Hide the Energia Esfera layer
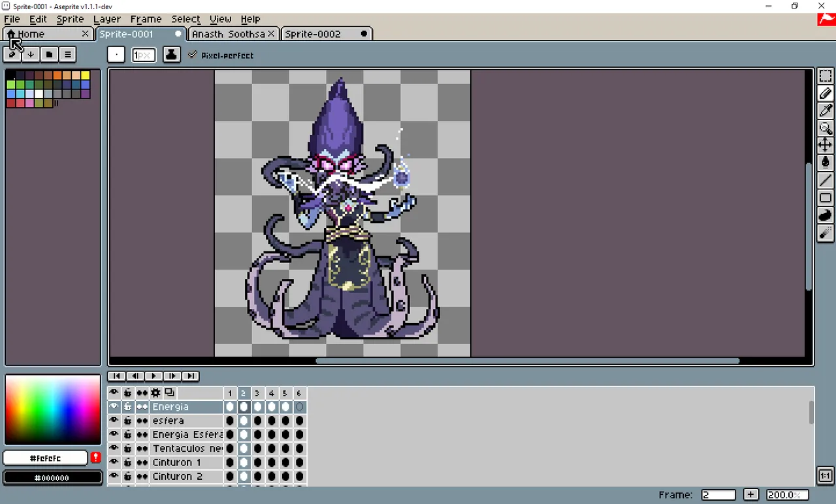836x504 pixels. point(114,434)
